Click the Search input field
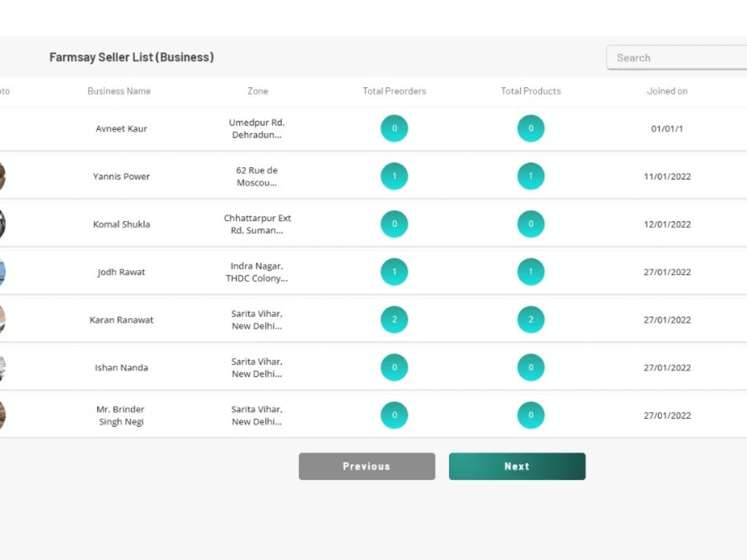The image size is (747, 560). coord(677,57)
